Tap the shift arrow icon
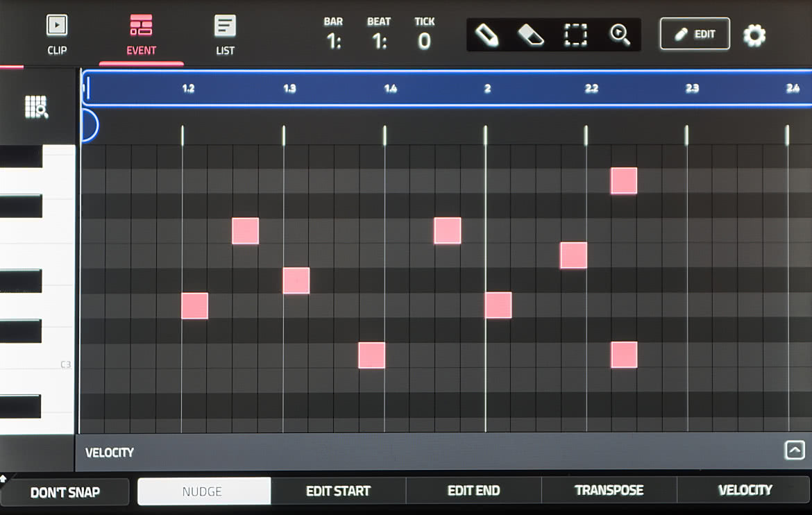812x515 pixels. (x=3, y=479)
